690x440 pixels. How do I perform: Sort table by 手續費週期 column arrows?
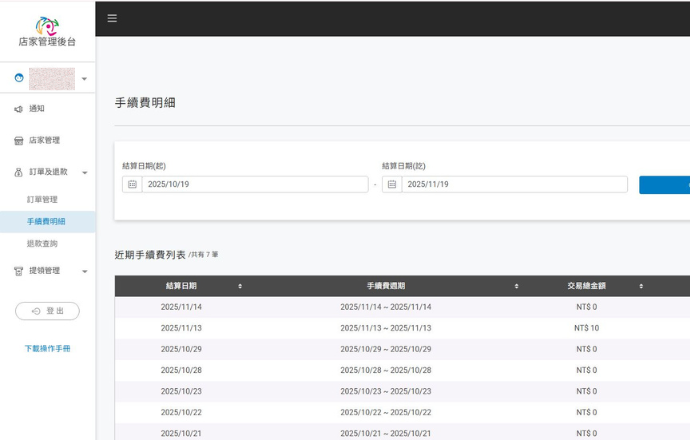tap(516, 286)
